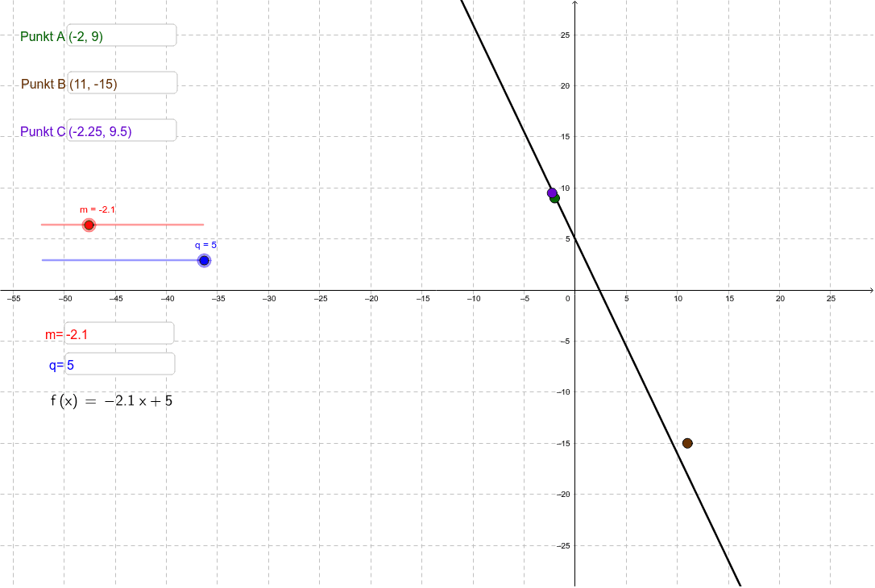This screenshot has height=588, width=875.
Task: Click the red m slider track
Action: pyautogui.click(x=122, y=225)
